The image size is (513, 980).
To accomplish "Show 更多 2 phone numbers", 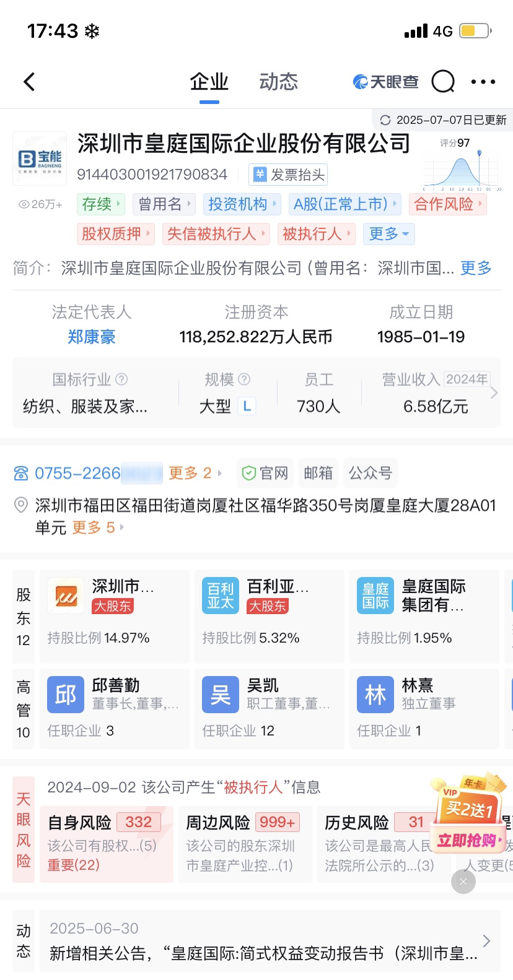I will tap(195, 473).
